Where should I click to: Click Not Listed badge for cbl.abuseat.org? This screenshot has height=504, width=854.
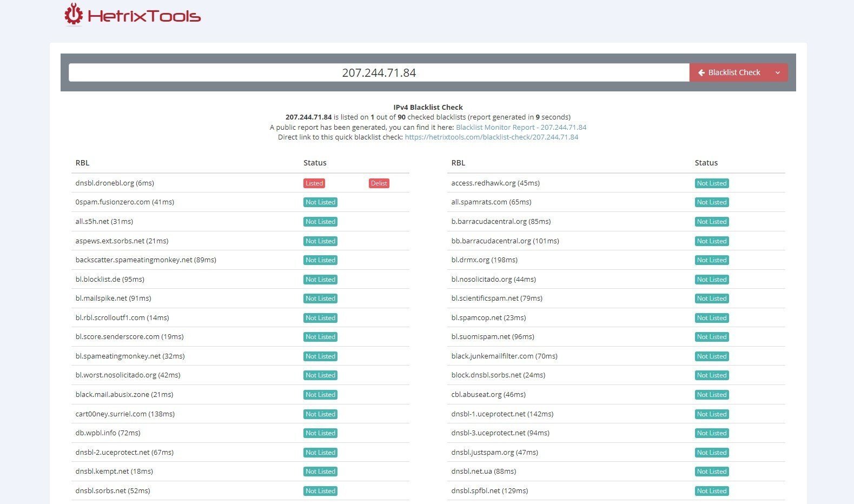click(x=712, y=395)
